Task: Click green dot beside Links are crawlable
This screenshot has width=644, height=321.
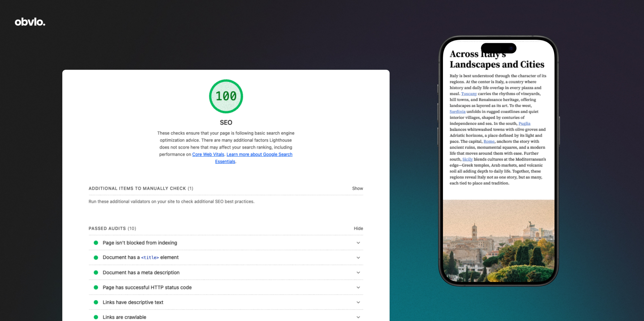Action: pyautogui.click(x=96, y=317)
